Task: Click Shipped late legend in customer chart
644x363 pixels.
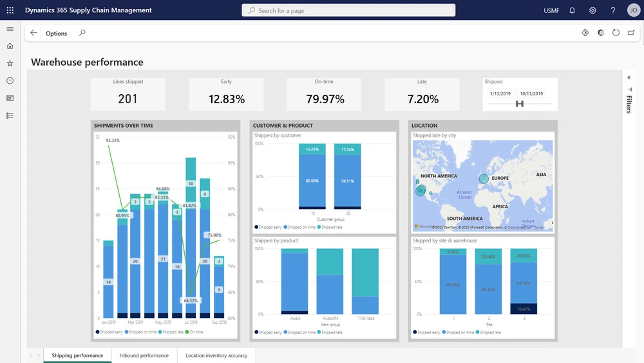Action: coord(330,228)
